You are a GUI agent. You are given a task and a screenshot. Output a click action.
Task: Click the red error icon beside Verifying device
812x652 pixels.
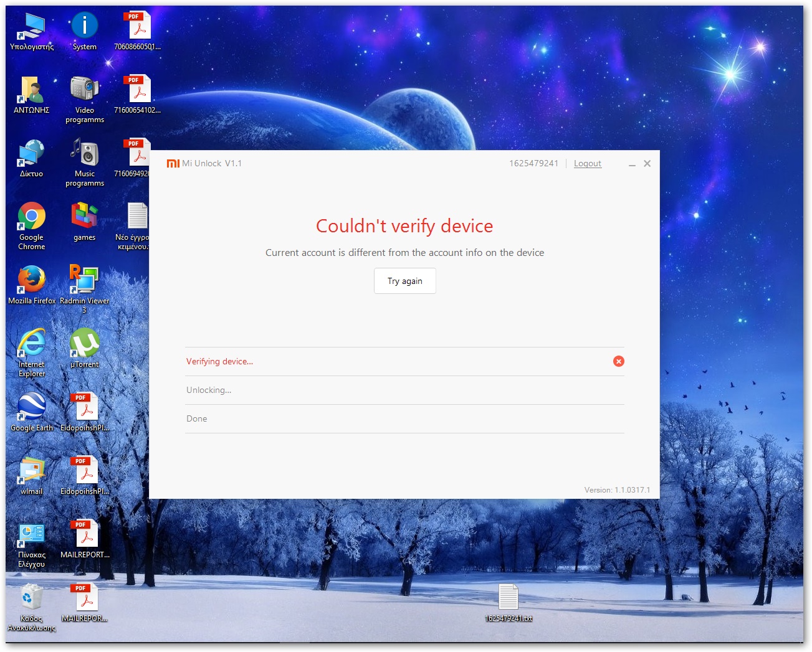tap(619, 361)
